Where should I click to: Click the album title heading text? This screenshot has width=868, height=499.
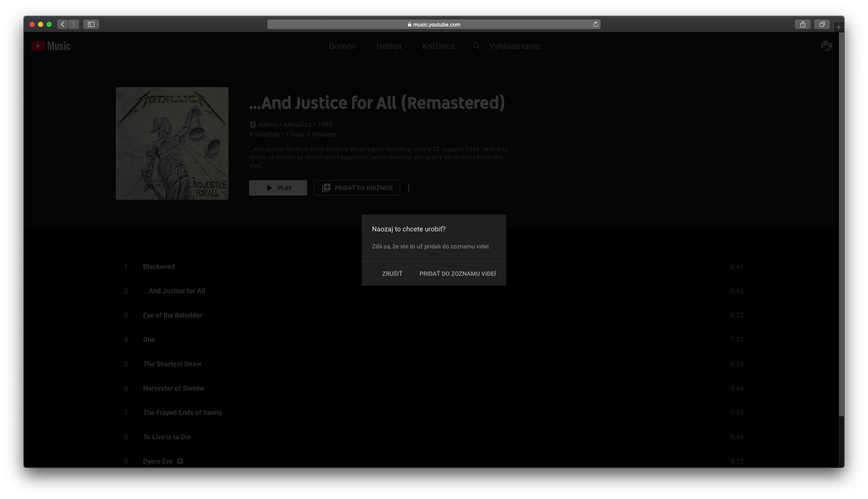(377, 103)
